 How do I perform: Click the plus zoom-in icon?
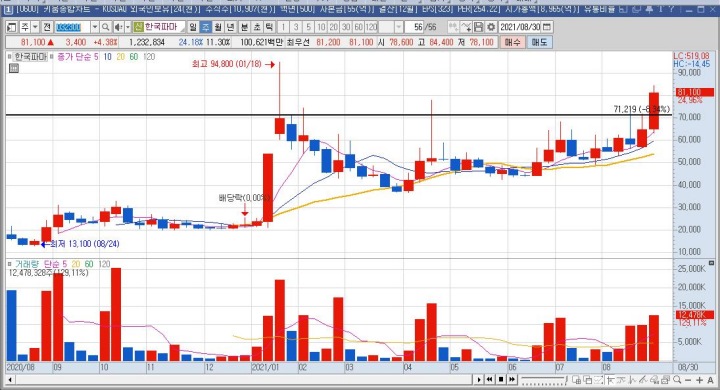(x=699, y=380)
